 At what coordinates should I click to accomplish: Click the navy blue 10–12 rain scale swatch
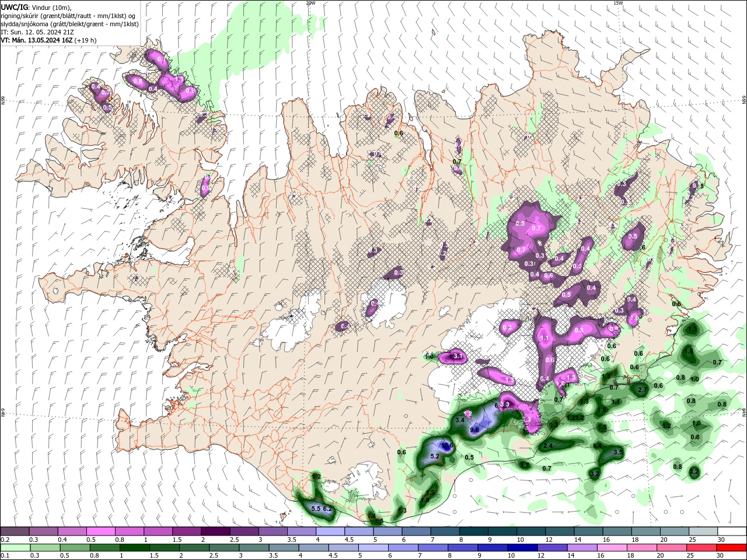pyautogui.click(x=523, y=548)
